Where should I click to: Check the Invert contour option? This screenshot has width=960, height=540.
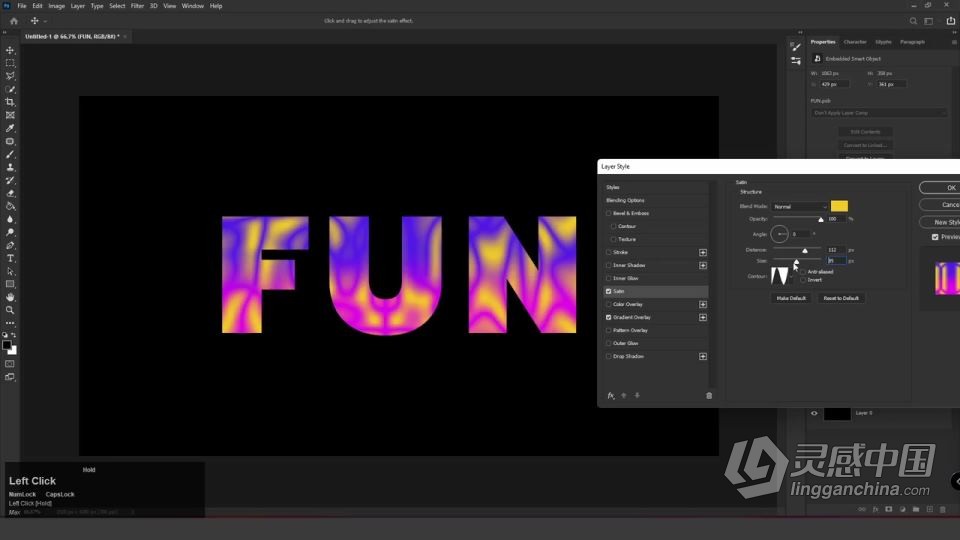pyautogui.click(x=803, y=280)
